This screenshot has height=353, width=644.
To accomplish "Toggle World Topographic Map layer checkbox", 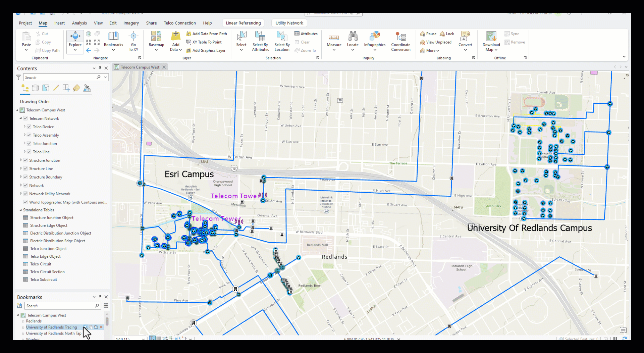I will (25, 202).
